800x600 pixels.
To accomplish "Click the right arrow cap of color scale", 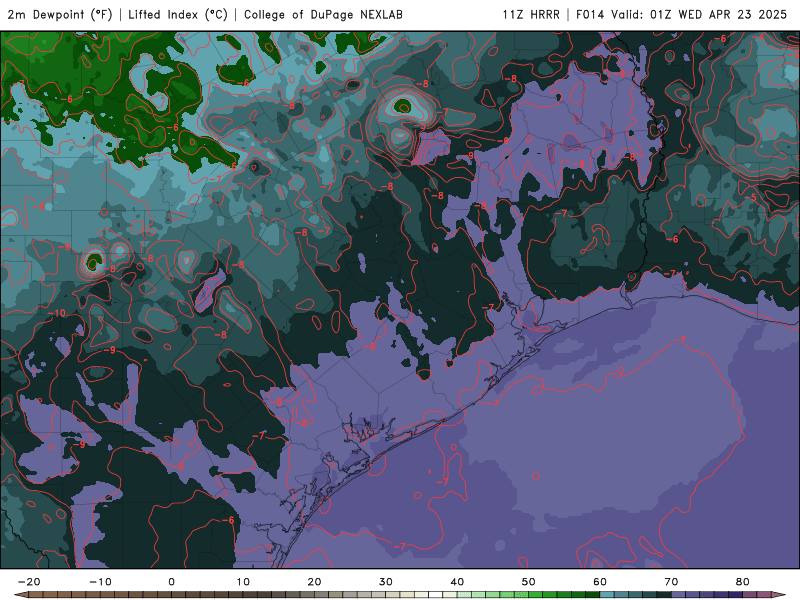I will point(779,595).
